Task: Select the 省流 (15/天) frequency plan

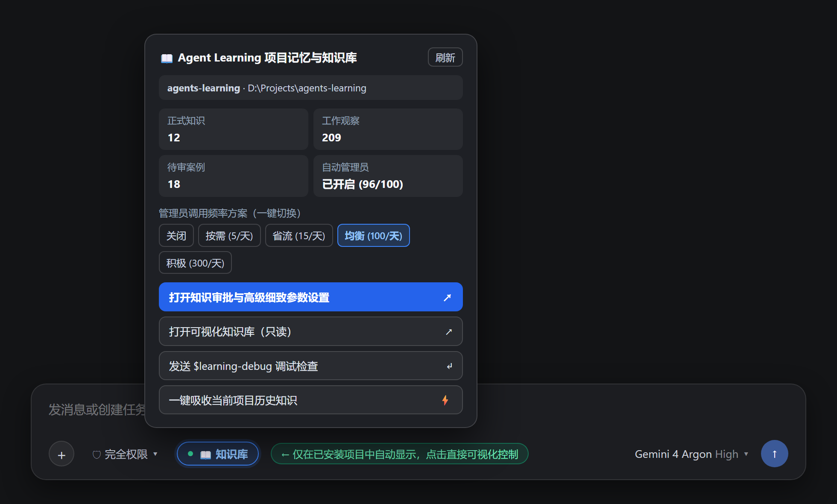Action: point(299,235)
